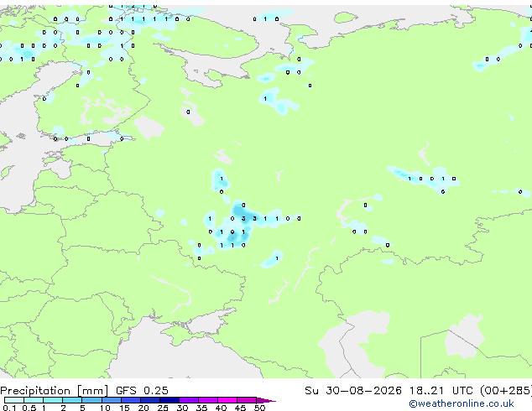Pick the 10–15 mm blue legend swatch

coord(111,400)
